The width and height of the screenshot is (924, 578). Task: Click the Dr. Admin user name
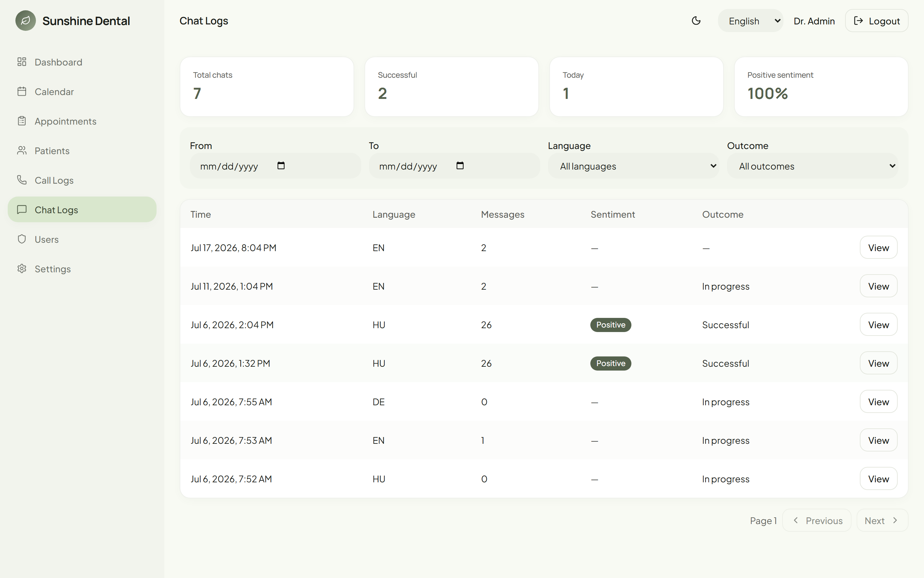[814, 21]
